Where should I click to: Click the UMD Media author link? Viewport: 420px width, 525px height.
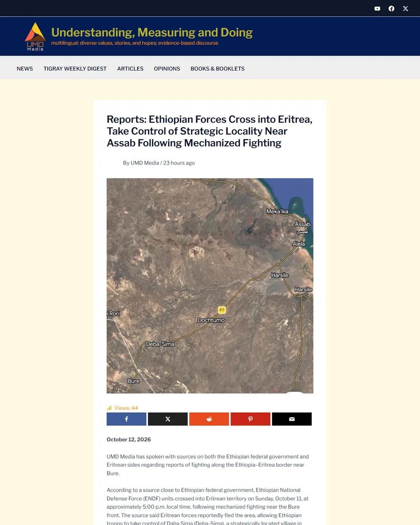point(144,163)
